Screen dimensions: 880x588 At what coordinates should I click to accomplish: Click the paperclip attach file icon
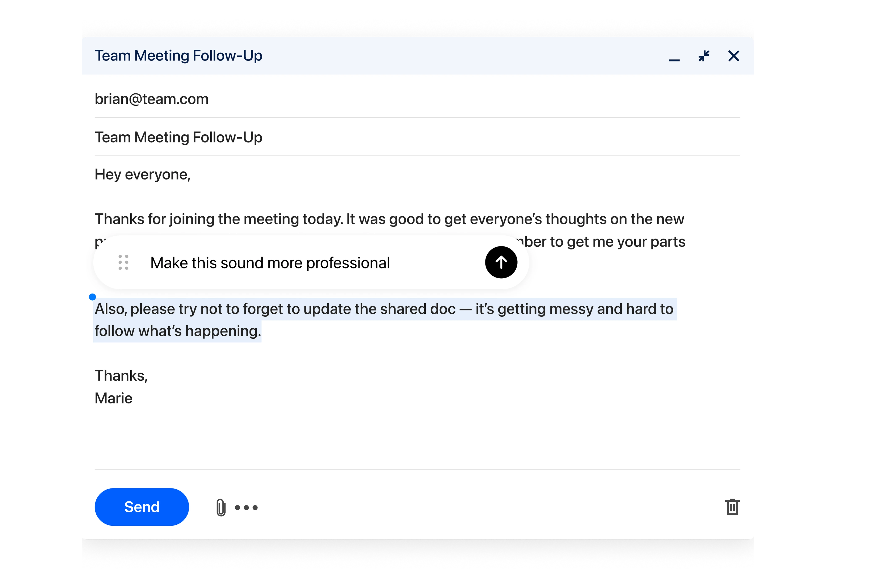click(221, 507)
